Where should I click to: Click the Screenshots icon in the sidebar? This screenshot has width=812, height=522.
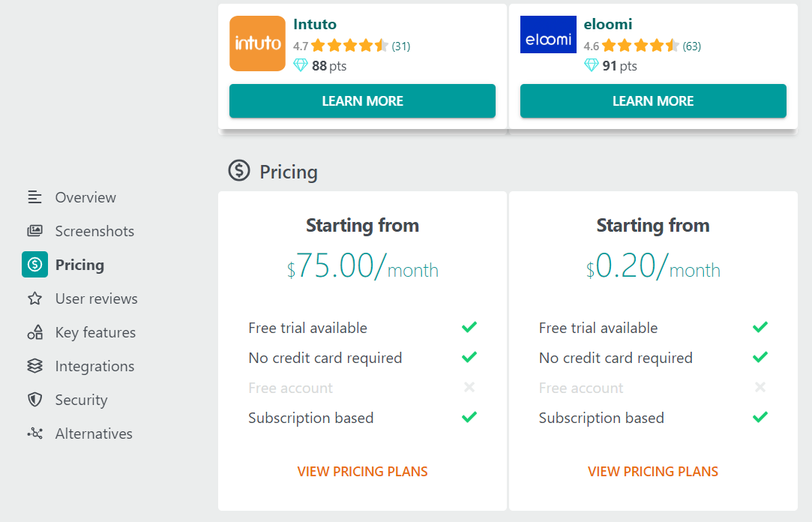(34, 230)
